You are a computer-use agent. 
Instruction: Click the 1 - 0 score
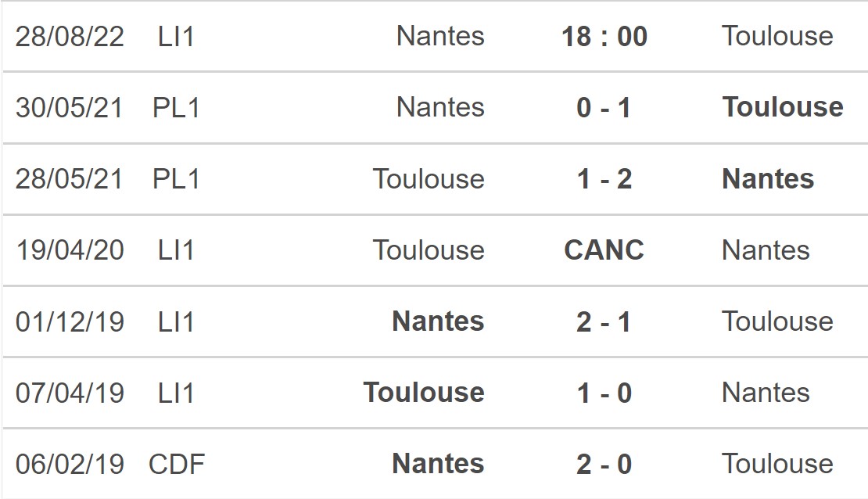pos(604,393)
